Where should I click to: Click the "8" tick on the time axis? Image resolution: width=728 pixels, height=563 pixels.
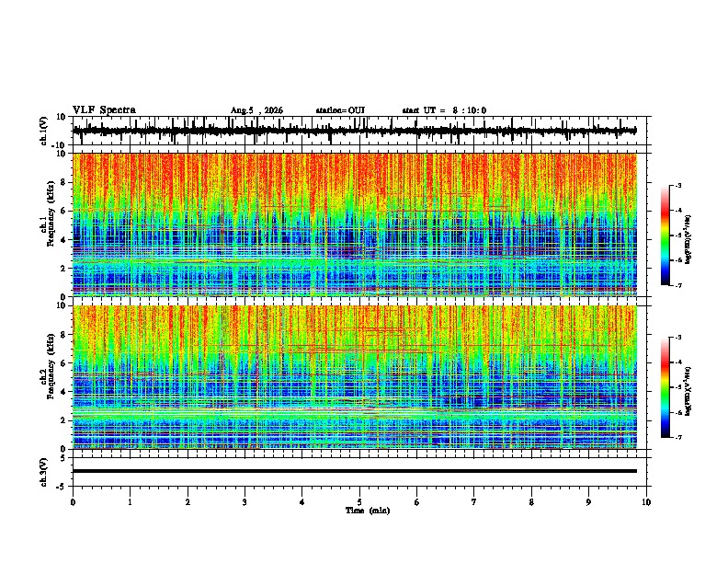pos(531,502)
